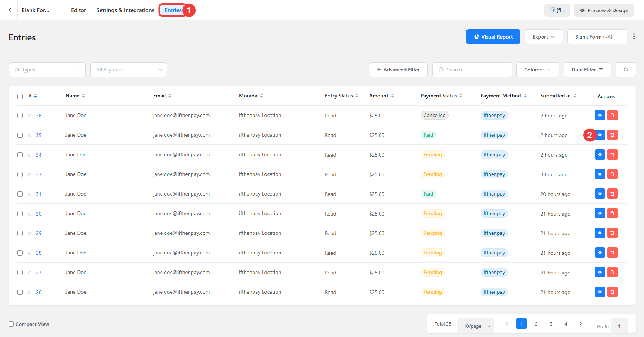Select the Entries tab
Viewport: 644px width, 337px height.
[x=173, y=10]
